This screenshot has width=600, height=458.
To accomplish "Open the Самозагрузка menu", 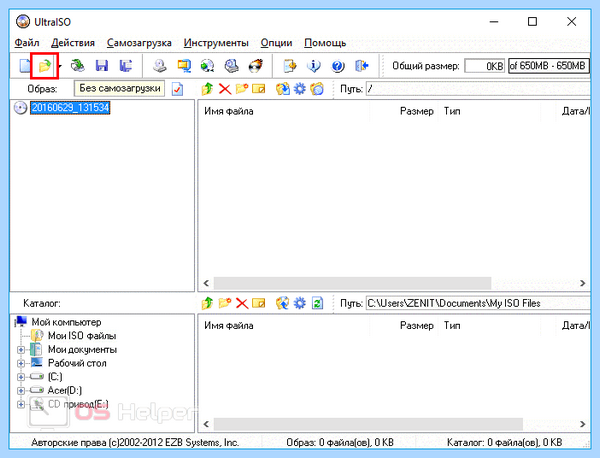I will tap(139, 42).
